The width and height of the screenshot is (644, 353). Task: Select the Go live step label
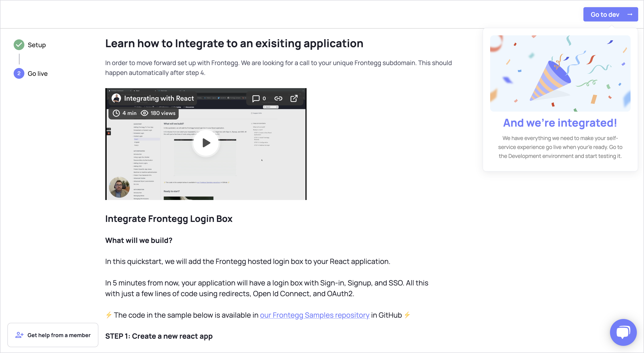[x=38, y=74]
